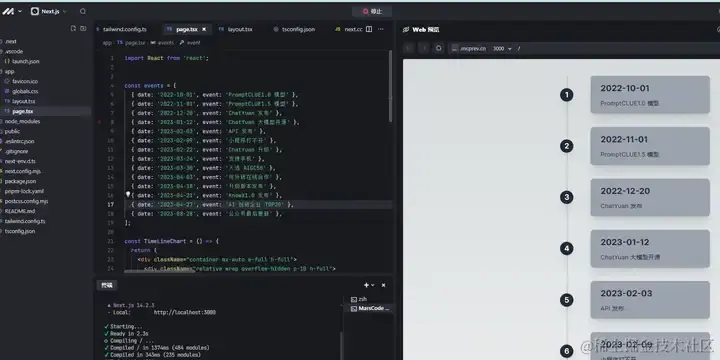Open next.config.mjs in the file tree

click(22, 171)
